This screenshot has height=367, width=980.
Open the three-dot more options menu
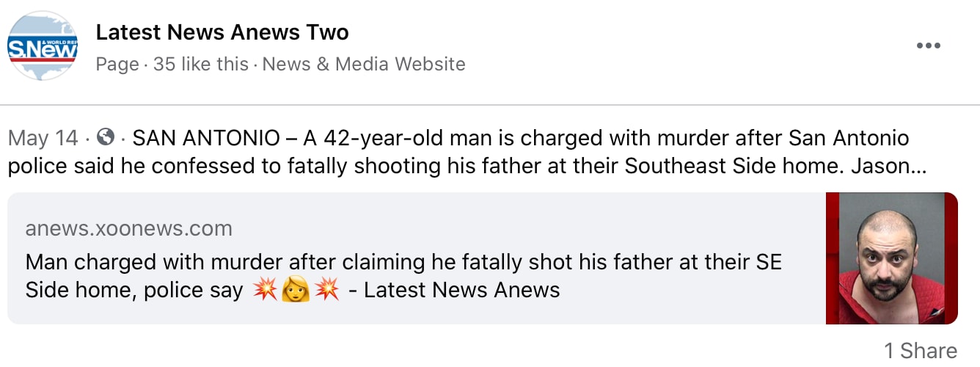point(928,46)
